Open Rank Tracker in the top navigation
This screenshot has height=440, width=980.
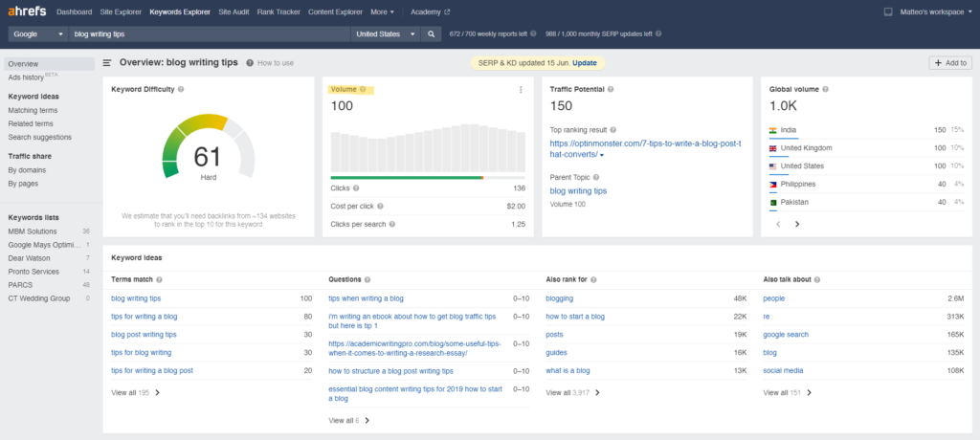(278, 11)
